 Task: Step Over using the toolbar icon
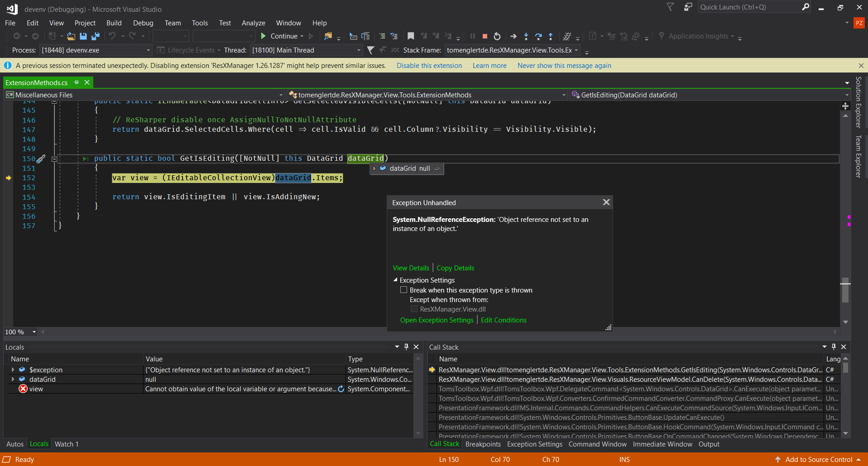(x=539, y=36)
